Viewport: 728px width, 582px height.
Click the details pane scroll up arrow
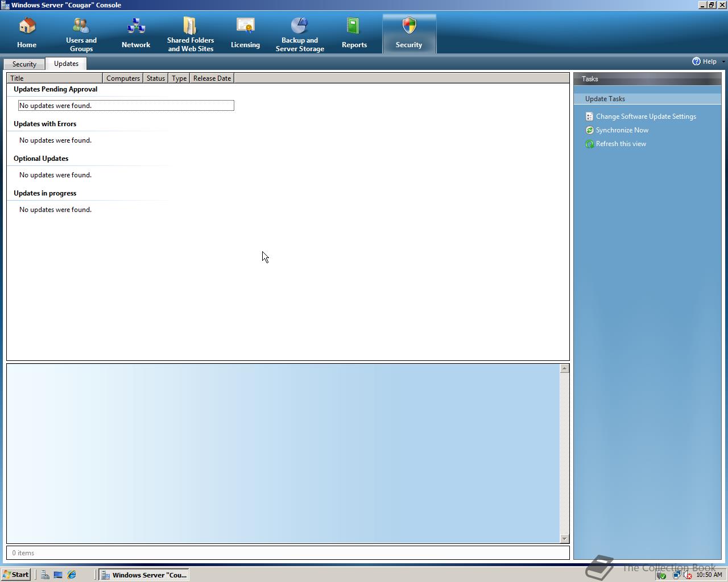pos(564,368)
